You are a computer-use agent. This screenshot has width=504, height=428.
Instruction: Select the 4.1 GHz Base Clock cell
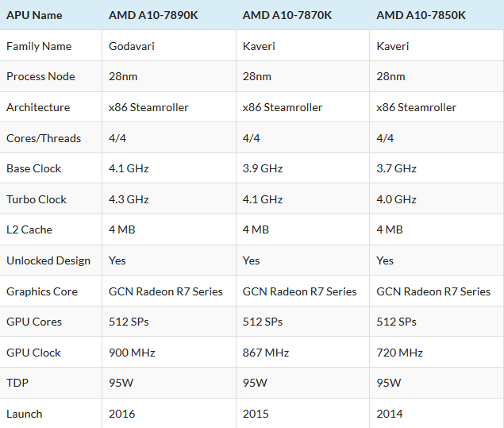(129, 168)
